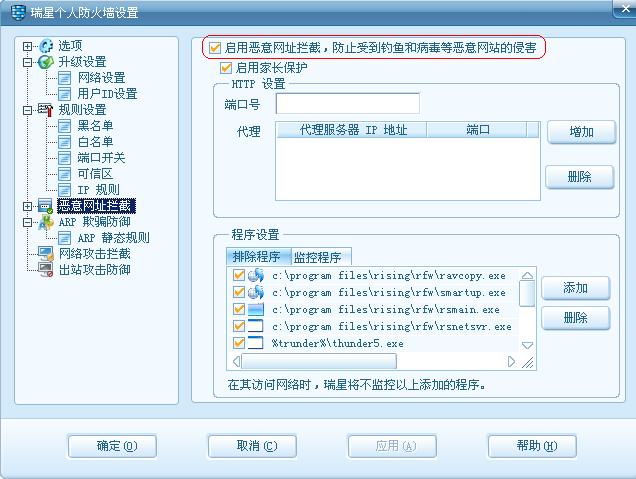Click the Rising firewall title bar icon

18,12
